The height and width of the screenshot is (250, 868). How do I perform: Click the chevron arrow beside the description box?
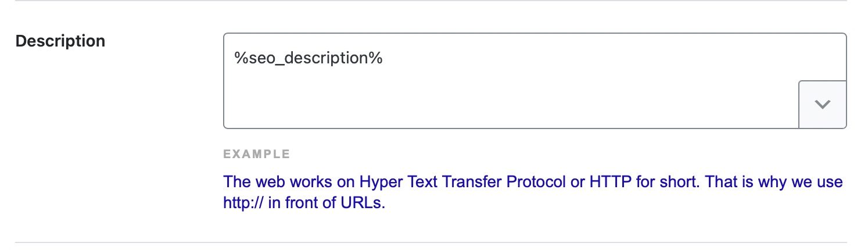click(x=823, y=105)
